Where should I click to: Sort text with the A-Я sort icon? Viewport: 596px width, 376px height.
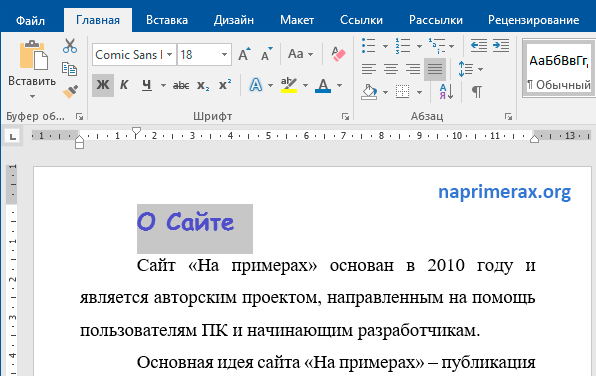pos(446,92)
